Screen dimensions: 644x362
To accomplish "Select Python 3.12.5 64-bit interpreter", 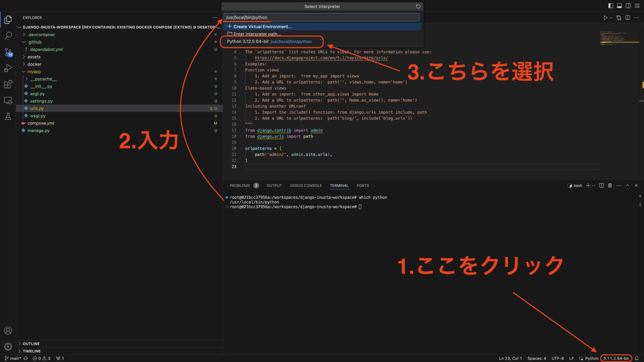I will (x=322, y=42).
